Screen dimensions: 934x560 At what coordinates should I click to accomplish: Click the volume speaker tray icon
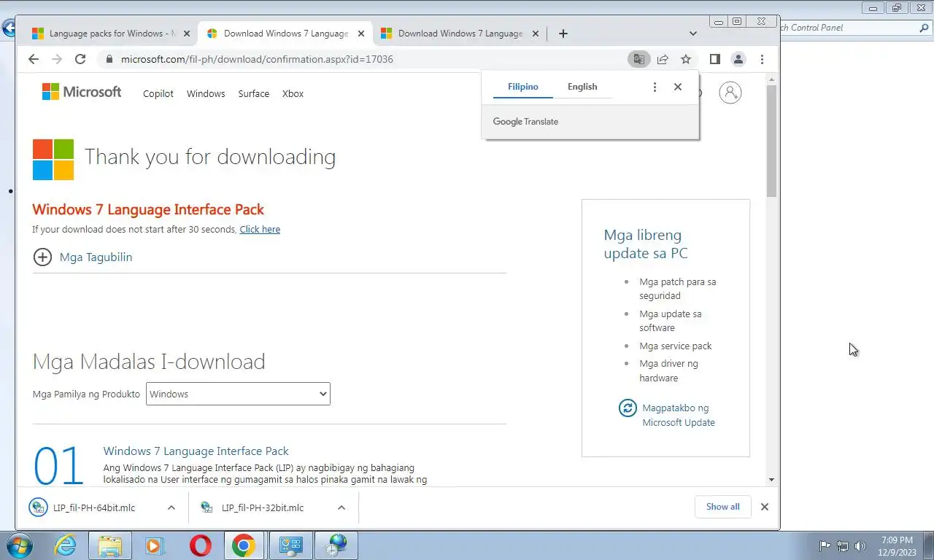(860, 545)
